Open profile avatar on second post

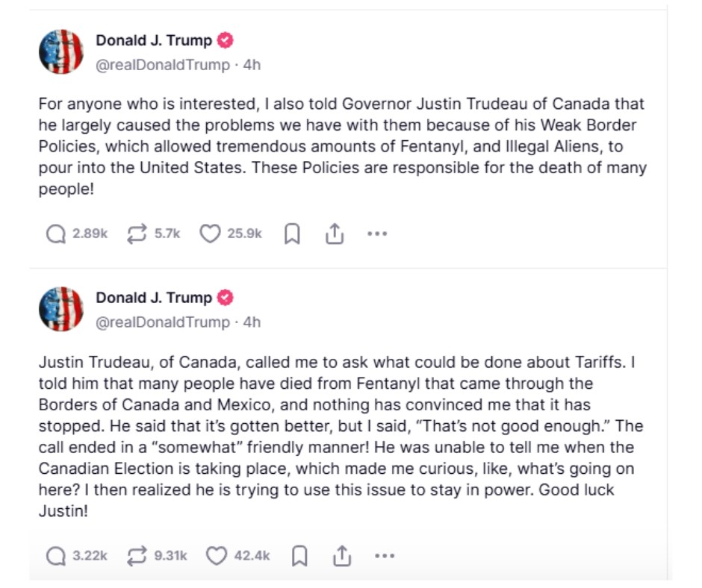[61, 309]
